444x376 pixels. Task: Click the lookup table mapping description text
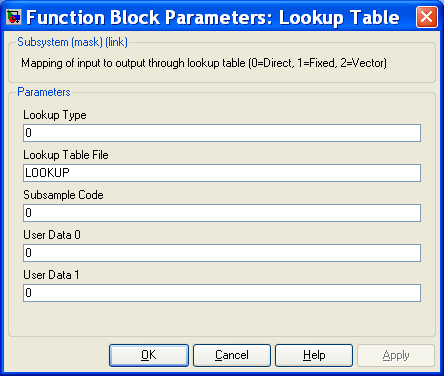[x=204, y=63]
